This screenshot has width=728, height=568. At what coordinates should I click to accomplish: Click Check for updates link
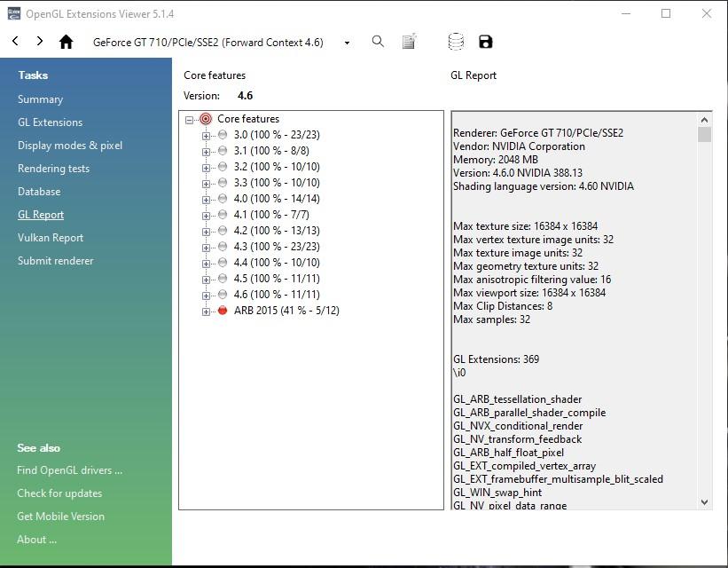[x=59, y=493]
